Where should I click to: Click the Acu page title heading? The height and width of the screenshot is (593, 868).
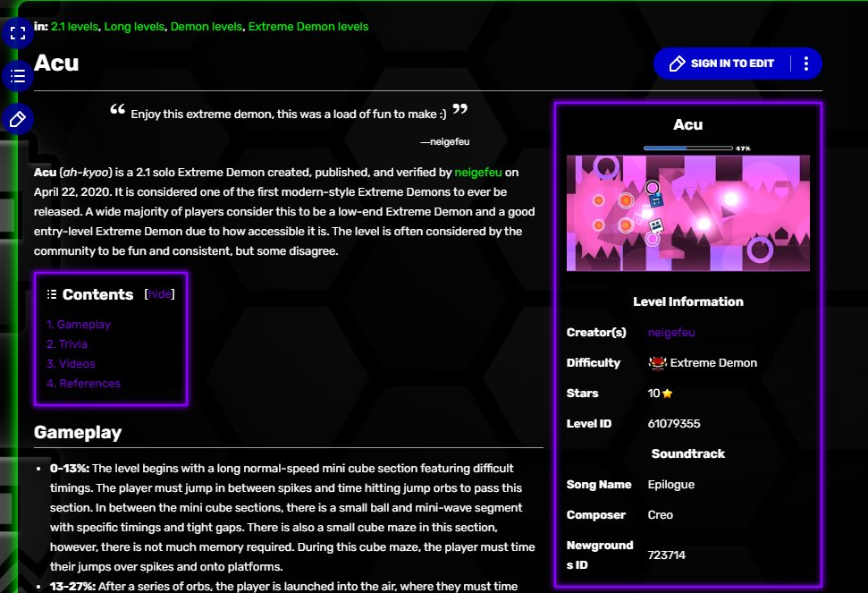coord(56,64)
